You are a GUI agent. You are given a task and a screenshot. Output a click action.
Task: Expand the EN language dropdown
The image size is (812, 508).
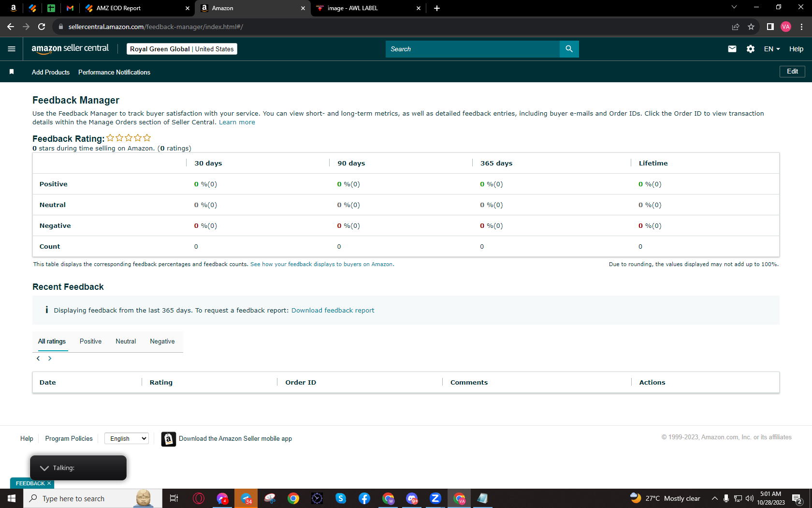(x=772, y=49)
